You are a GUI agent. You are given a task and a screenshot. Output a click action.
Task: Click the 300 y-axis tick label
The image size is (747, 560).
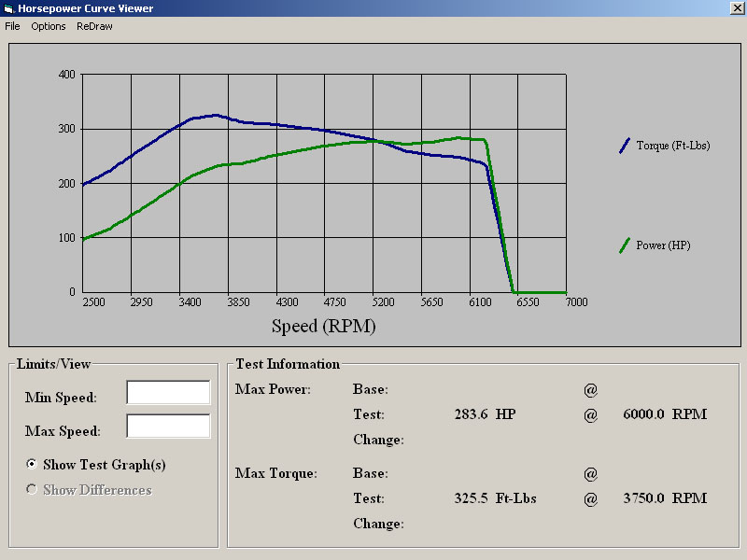66,129
